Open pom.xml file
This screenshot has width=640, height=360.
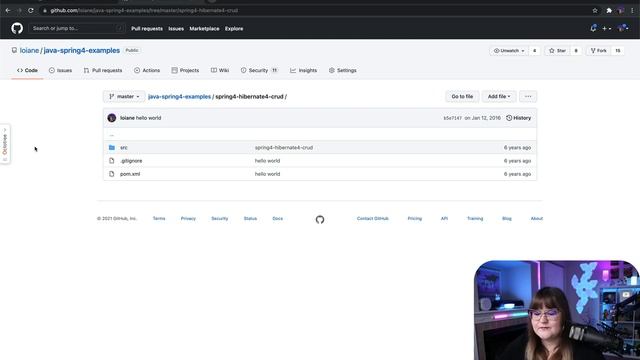click(x=130, y=174)
